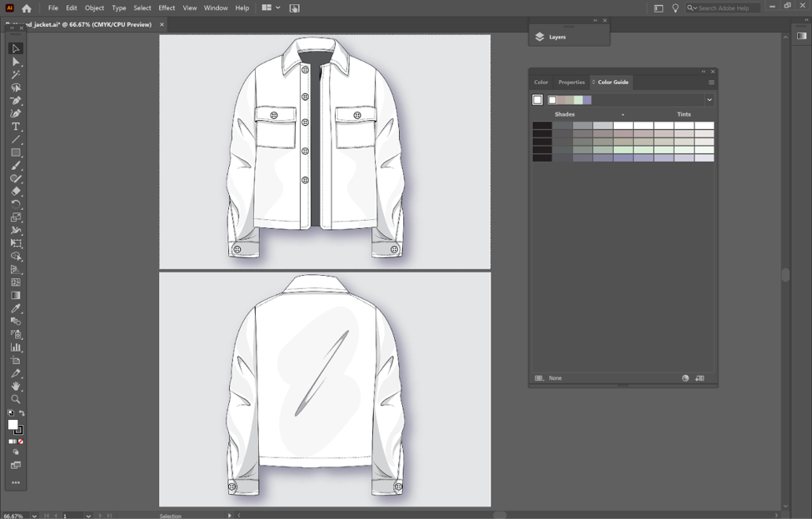Open the Layers panel

555,37
